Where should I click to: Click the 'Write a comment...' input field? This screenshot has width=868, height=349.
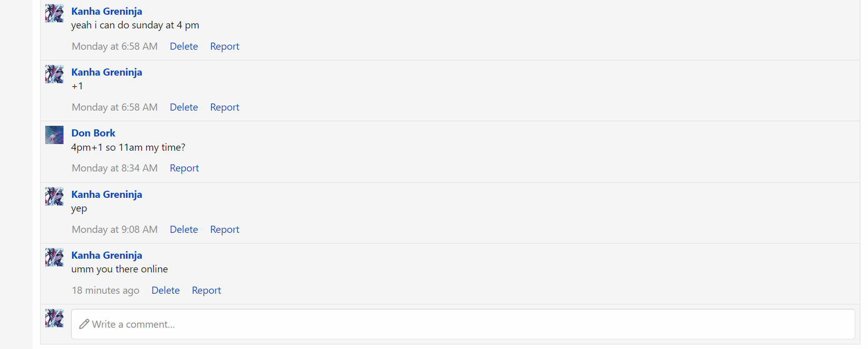(x=463, y=324)
